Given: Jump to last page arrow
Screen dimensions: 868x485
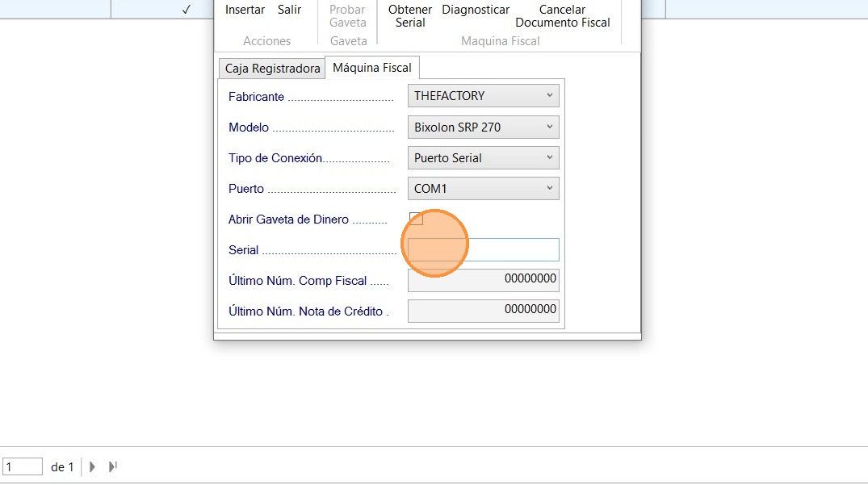Looking at the screenshot, I should pos(113,466).
